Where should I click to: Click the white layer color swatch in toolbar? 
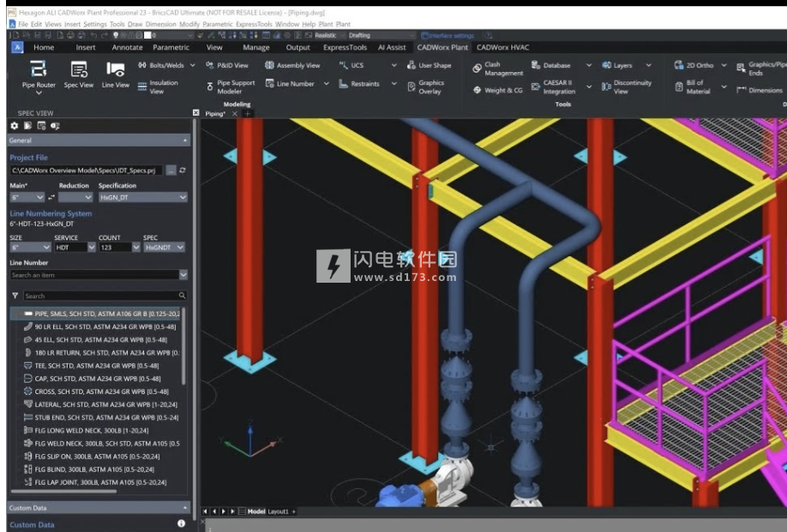click(147, 35)
